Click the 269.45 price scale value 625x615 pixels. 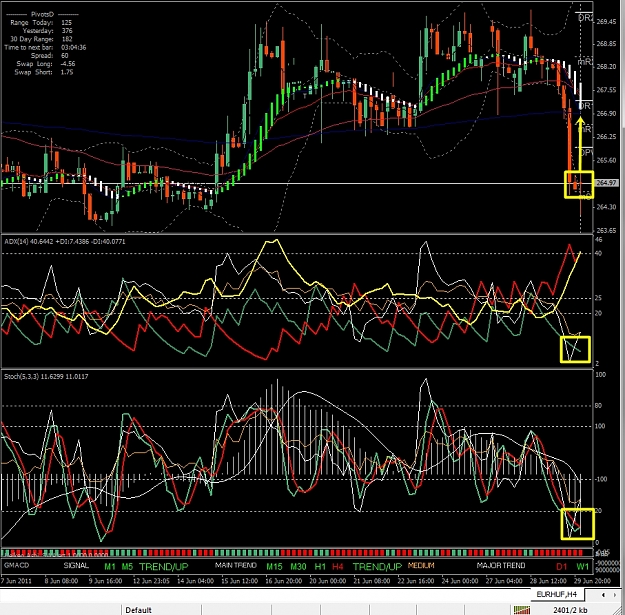(x=606, y=22)
